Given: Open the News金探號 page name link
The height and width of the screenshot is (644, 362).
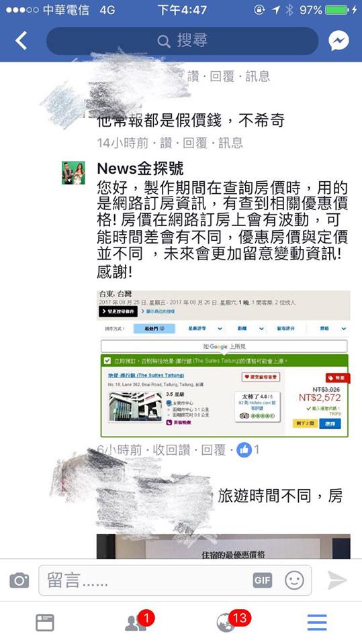Looking at the screenshot, I should tap(140, 169).
